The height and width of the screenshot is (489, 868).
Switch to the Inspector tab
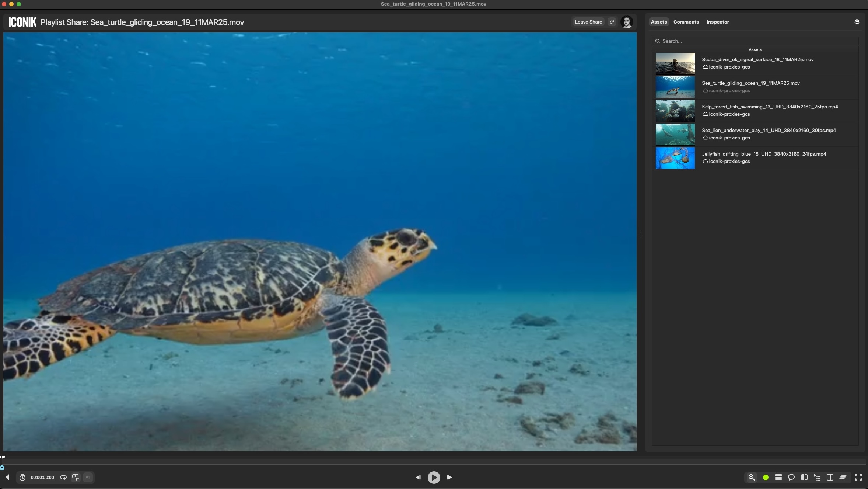(x=717, y=22)
